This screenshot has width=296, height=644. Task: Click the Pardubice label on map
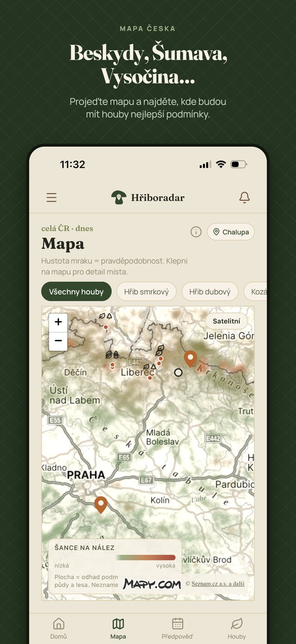pyautogui.click(x=234, y=484)
